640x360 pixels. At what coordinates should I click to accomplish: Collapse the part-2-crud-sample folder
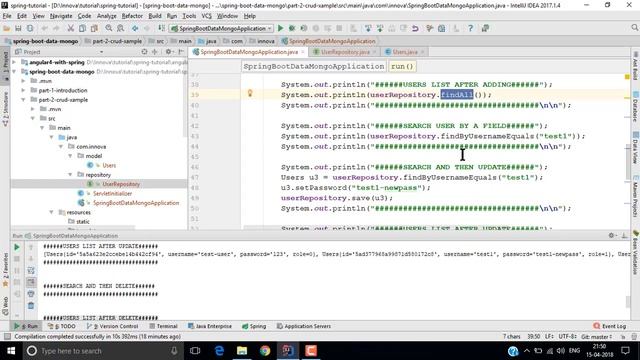[x=23, y=100]
